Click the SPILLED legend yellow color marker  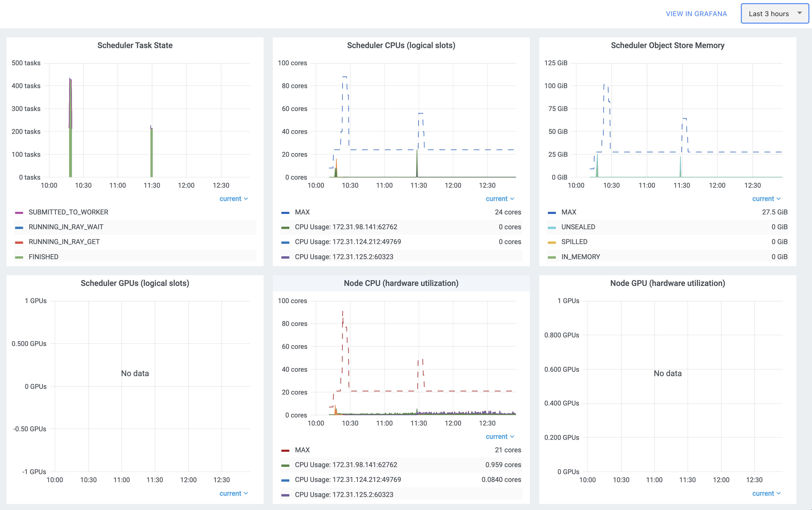[552, 243]
